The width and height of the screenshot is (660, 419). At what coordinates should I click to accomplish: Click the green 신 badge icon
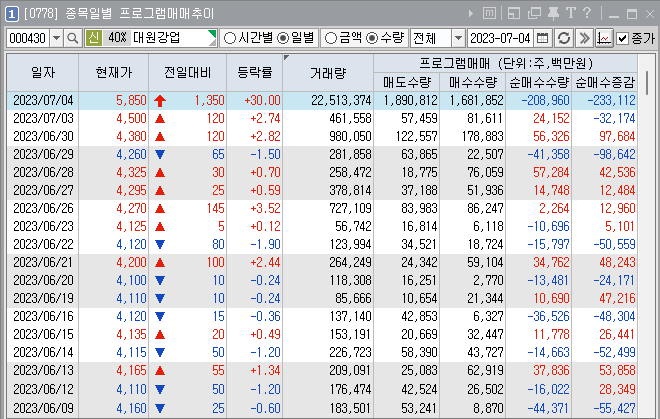(x=93, y=38)
